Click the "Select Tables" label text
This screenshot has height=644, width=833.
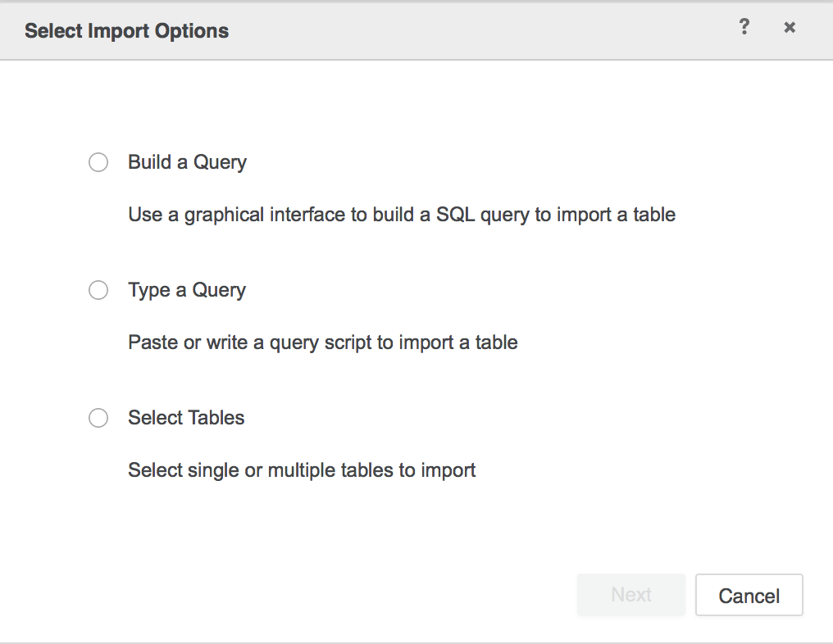click(186, 418)
